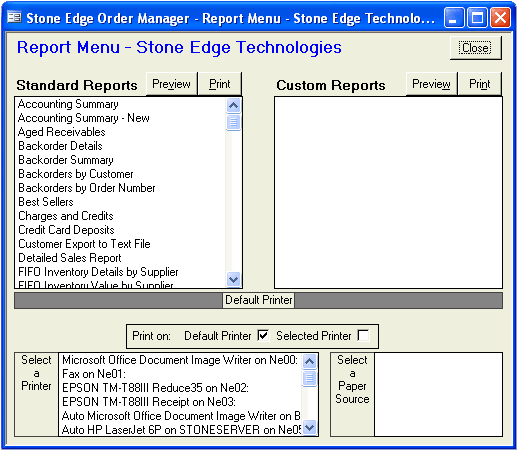This screenshot has width=517, height=450.
Task: Select Auto HP LaserJet 6P on STONESERVER
Action: [180, 430]
